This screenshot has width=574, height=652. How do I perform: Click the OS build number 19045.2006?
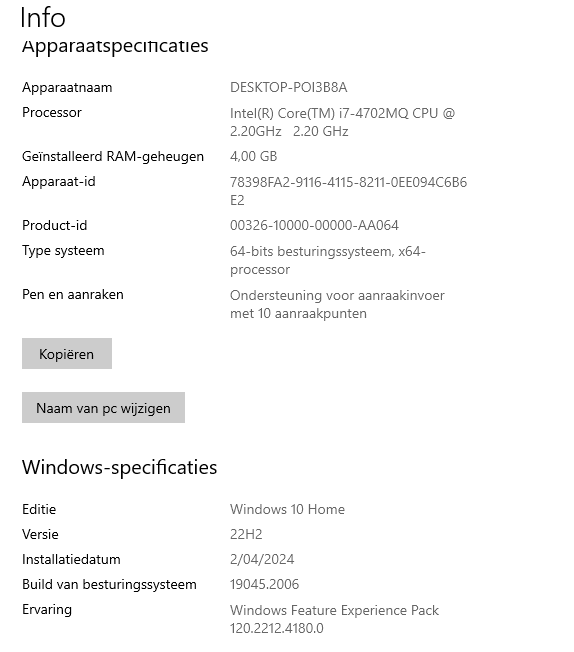click(265, 584)
